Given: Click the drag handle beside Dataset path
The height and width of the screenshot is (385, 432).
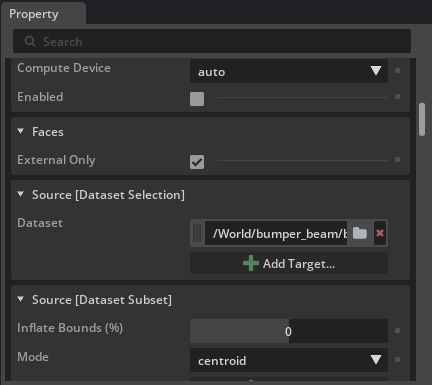Looking at the screenshot, I should coord(197,233).
